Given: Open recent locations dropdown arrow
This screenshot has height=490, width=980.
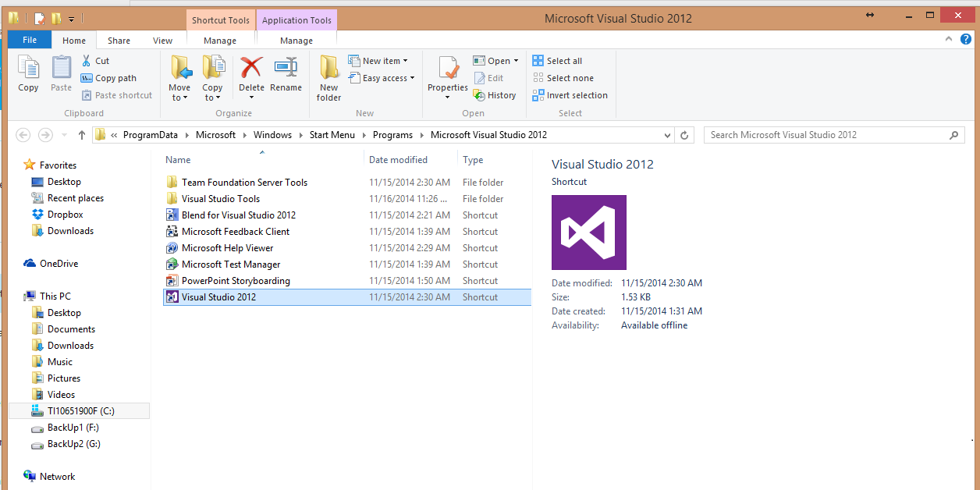Looking at the screenshot, I should click(x=63, y=135).
